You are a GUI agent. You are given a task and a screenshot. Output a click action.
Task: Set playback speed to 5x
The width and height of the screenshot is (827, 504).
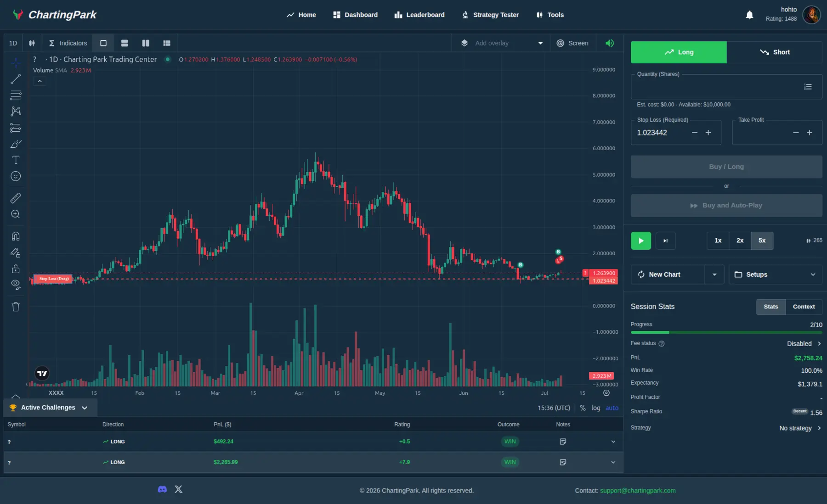click(762, 241)
